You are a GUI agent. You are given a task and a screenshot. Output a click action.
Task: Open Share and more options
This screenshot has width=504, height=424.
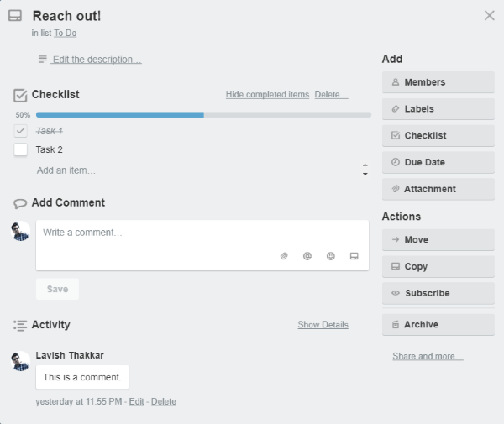click(x=428, y=356)
